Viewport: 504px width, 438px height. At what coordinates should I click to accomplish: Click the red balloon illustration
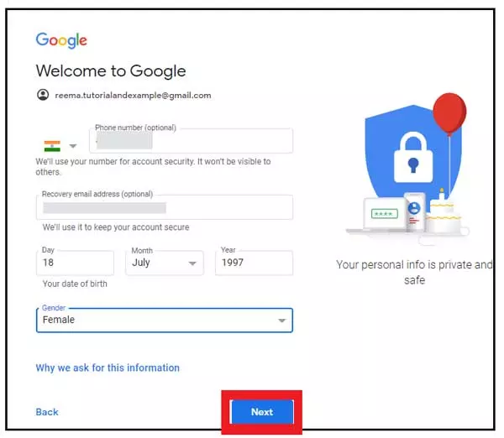pyautogui.click(x=449, y=114)
